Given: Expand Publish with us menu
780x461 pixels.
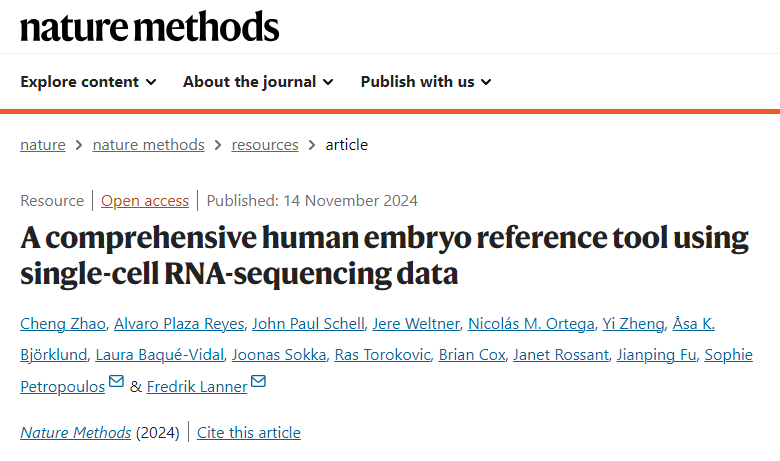Looking at the screenshot, I should pos(426,82).
